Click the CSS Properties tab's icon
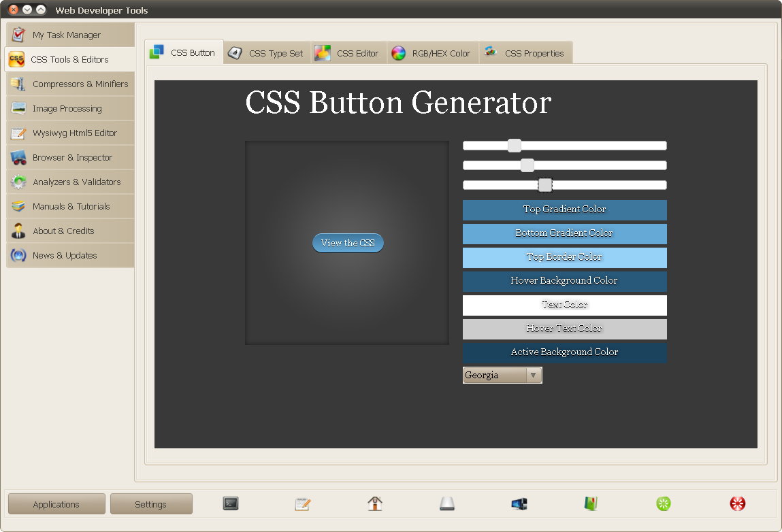Image resolution: width=782 pixels, height=532 pixels. 491,51
